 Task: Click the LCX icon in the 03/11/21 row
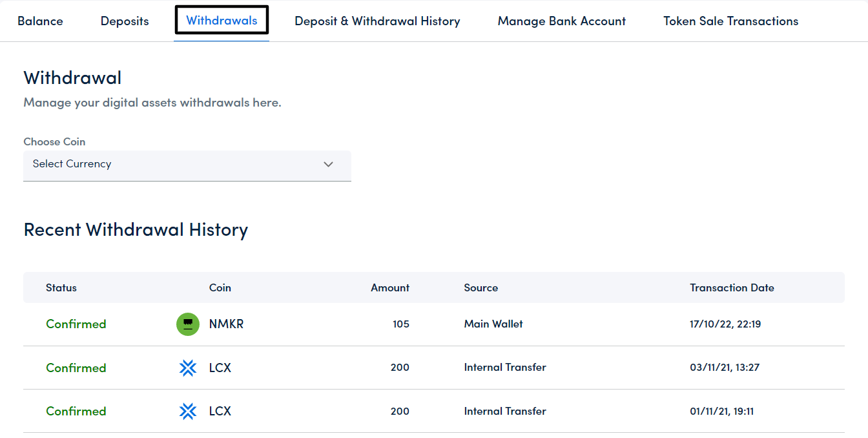[x=188, y=368]
